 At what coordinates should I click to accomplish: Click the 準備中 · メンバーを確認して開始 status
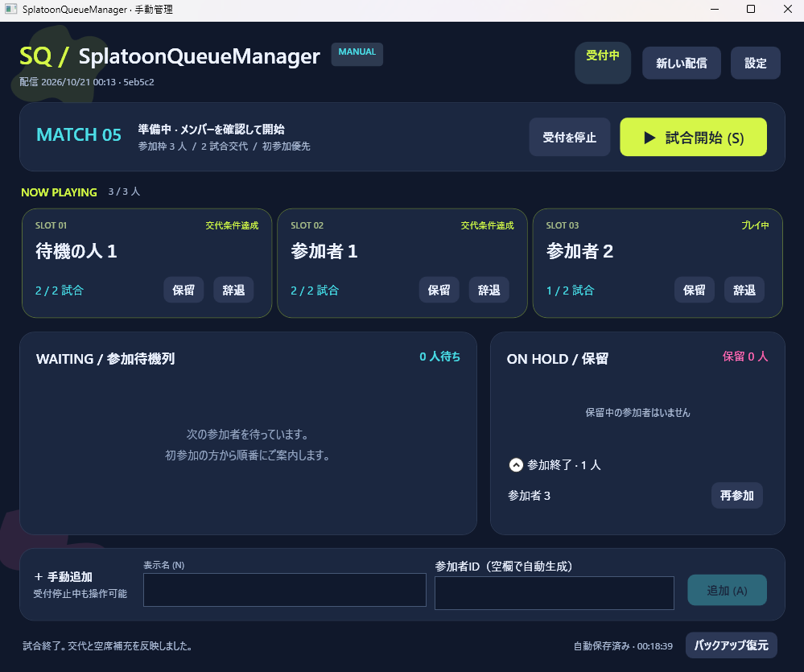(x=211, y=130)
